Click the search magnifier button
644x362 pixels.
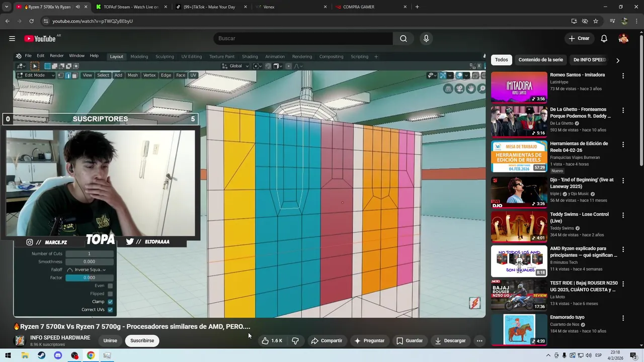coord(404,39)
